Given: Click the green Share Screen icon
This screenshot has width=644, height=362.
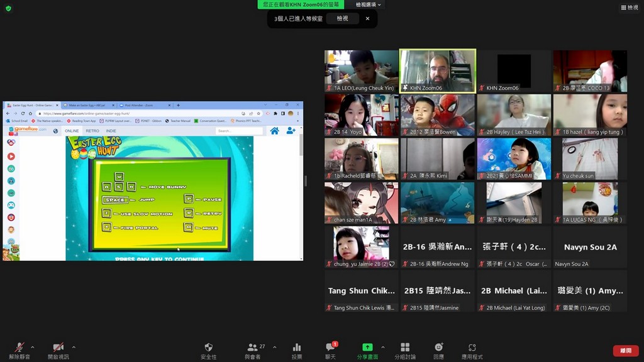Looking at the screenshot, I should tap(367, 350).
